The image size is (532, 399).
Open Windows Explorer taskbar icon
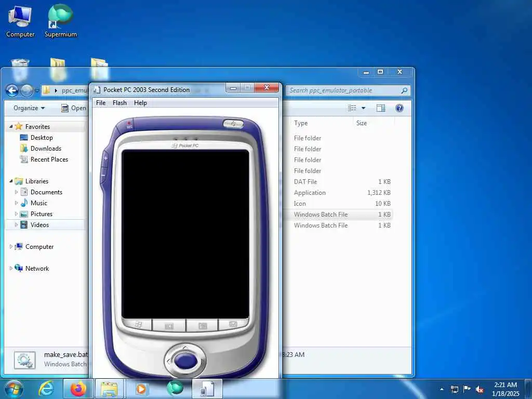pyautogui.click(x=109, y=389)
